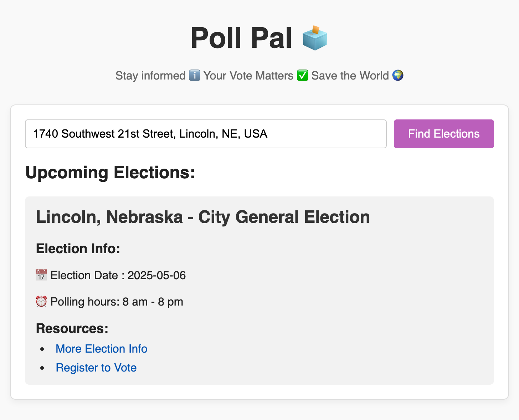
Task: Click the calendar icon next to Election Date
Action: pyautogui.click(x=41, y=275)
